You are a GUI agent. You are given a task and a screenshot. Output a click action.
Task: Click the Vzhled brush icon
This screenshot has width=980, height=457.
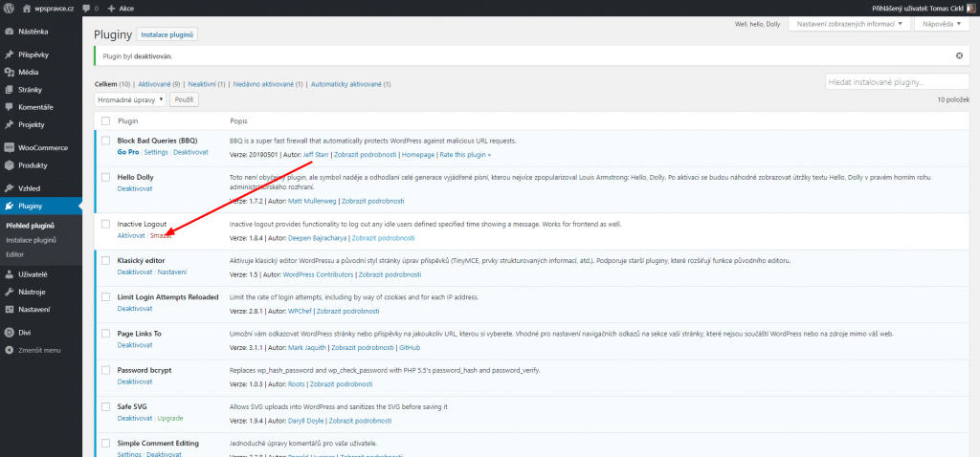pos(9,188)
